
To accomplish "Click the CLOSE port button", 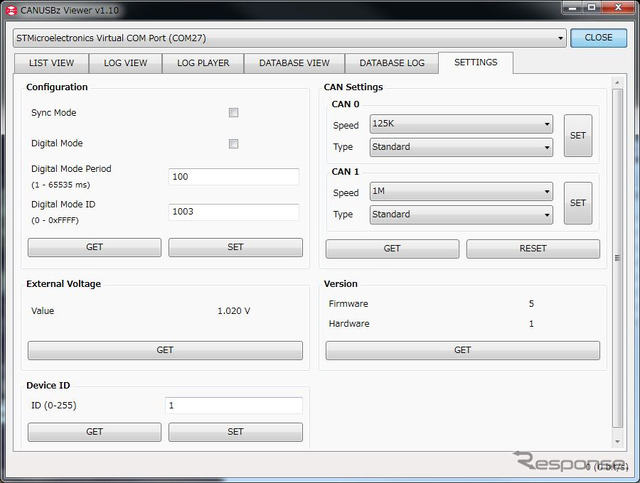I will [x=598, y=38].
